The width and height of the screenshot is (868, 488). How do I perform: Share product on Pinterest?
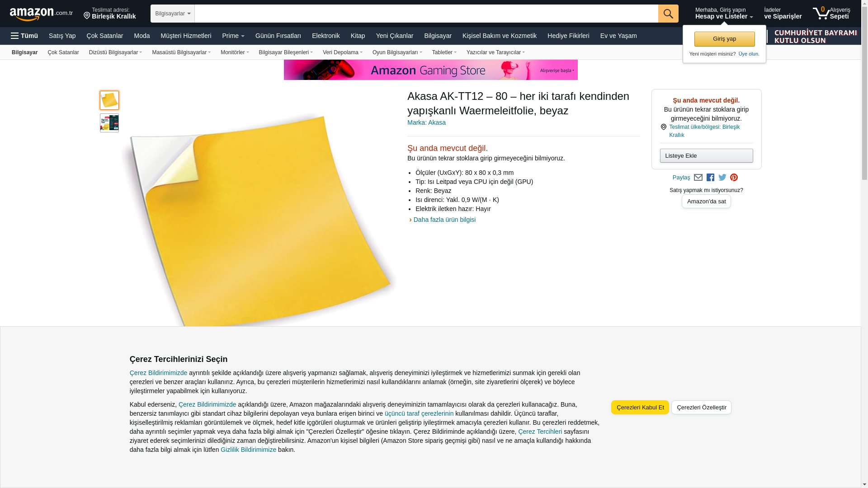(x=734, y=178)
